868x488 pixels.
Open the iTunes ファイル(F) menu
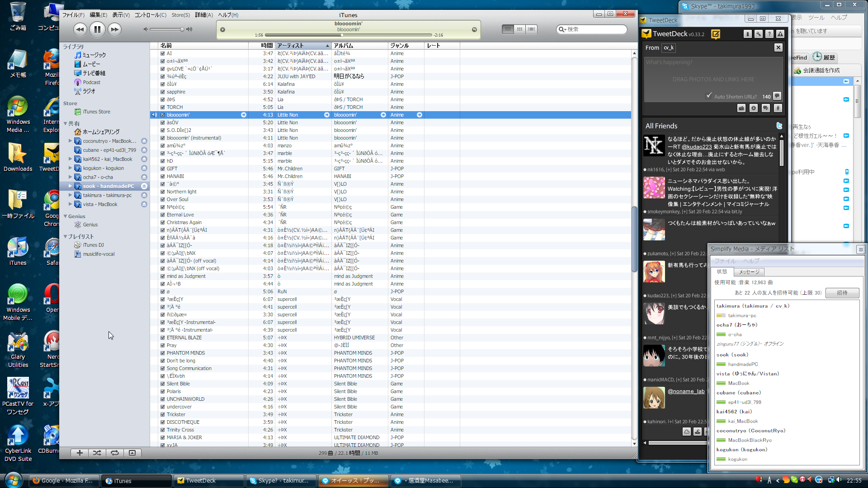(73, 15)
